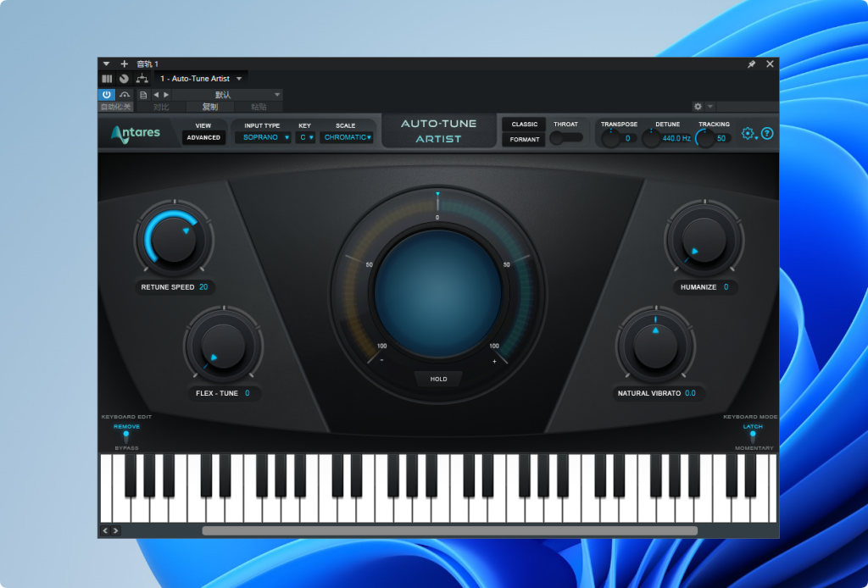Click the 复制 copy button
Image resolution: width=868 pixels, height=588 pixels.
click(210, 107)
